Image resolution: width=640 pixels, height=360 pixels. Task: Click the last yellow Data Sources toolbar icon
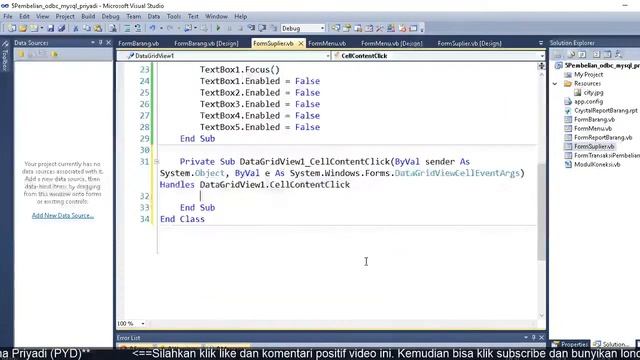(x=54, y=54)
